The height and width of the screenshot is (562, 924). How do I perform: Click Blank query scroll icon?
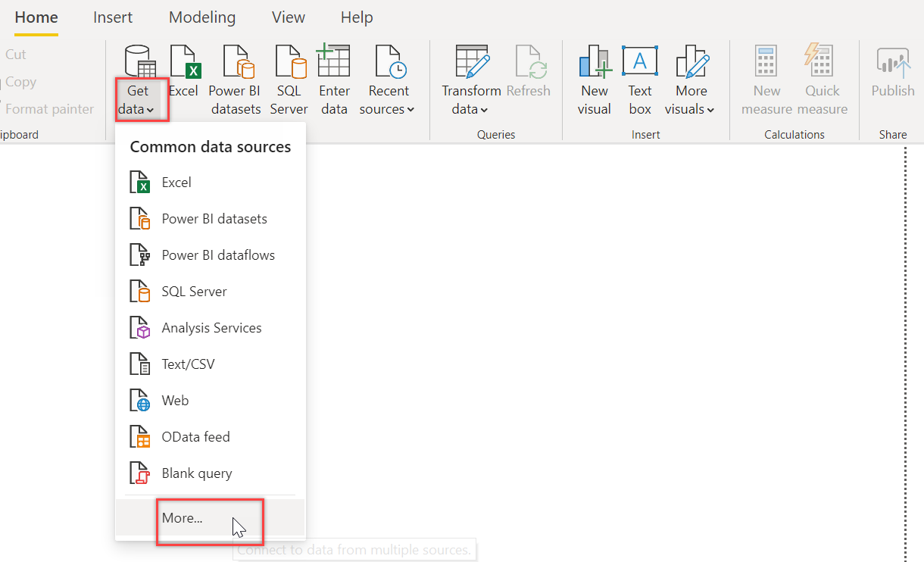point(140,473)
